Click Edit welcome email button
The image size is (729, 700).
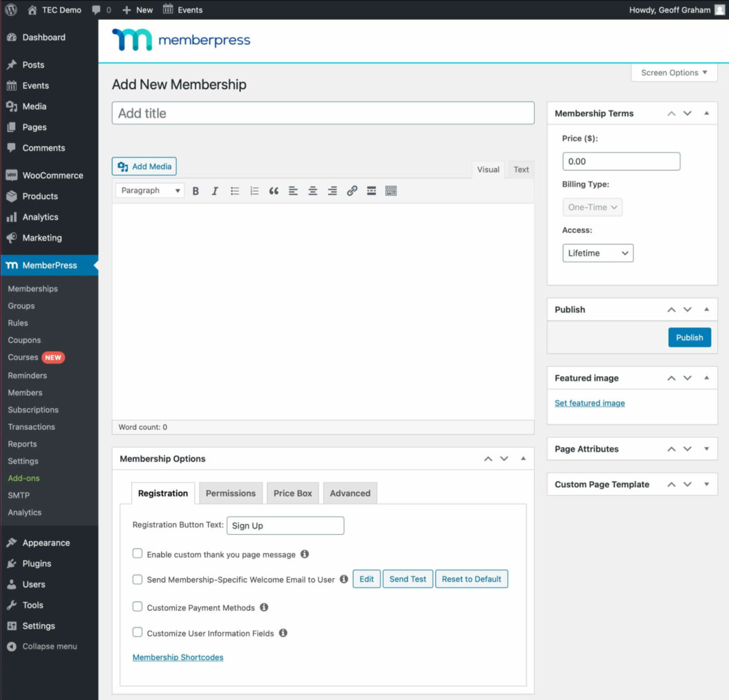pos(366,579)
